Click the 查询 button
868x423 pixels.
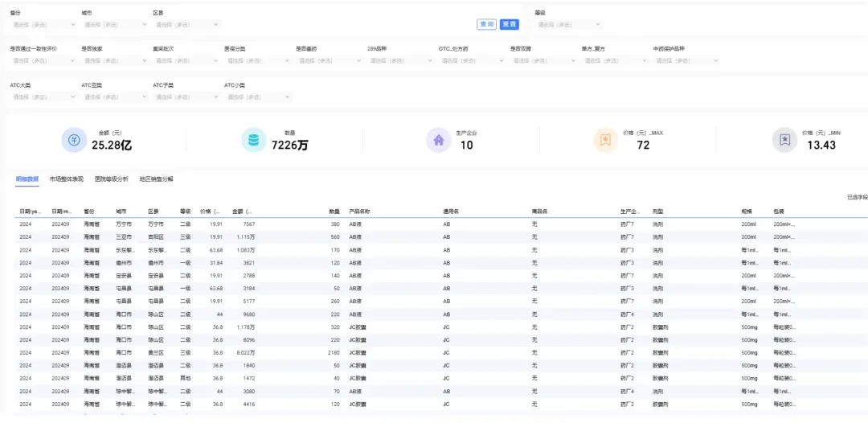coord(486,24)
